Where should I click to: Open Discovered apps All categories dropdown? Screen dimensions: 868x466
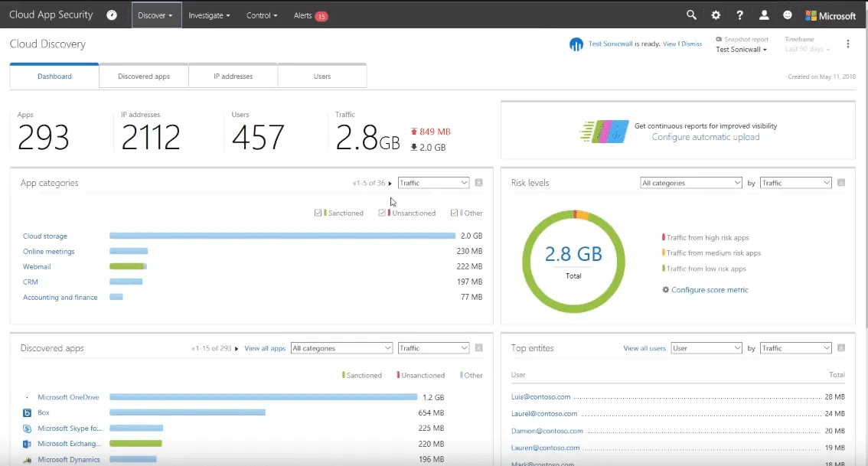click(x=341, y=348)
